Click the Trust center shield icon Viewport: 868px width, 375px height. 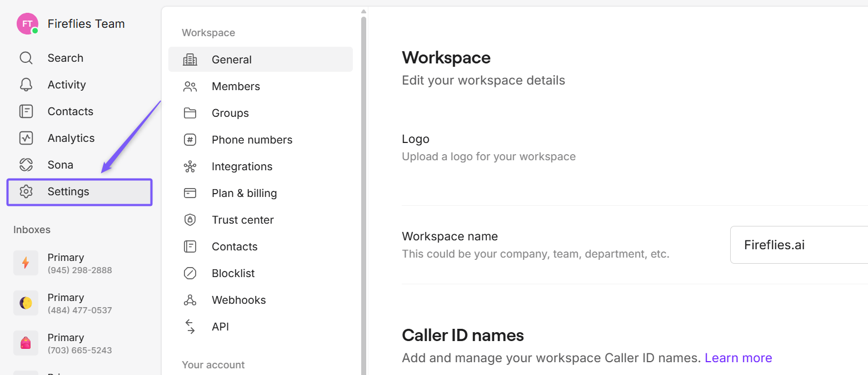(x=190, y=220)
